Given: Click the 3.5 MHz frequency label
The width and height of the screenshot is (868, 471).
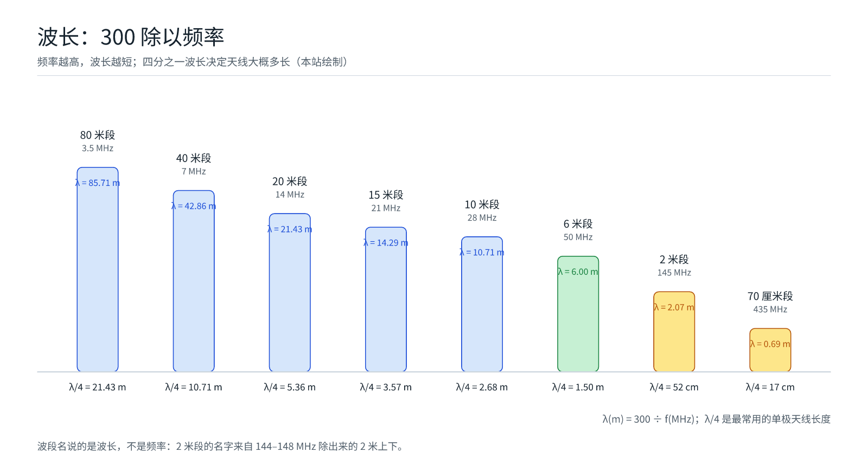Looking at the screenshot, I should pyautogui.click(x=98, y=148).
